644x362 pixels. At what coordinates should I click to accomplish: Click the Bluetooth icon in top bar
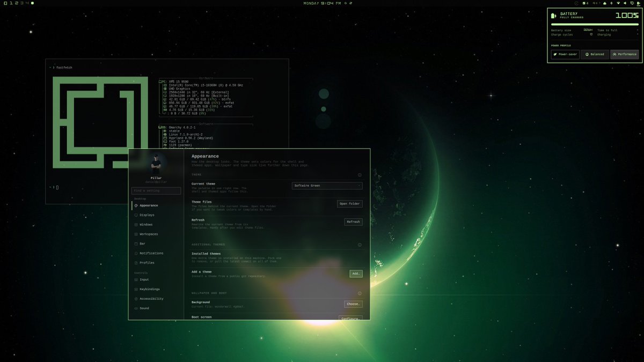pyautogui.click(x=611, y=3)
